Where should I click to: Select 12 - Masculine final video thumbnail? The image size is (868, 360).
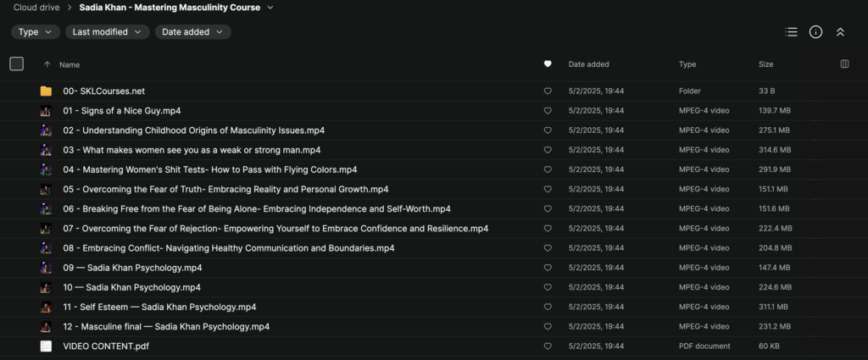click(46, 327)
